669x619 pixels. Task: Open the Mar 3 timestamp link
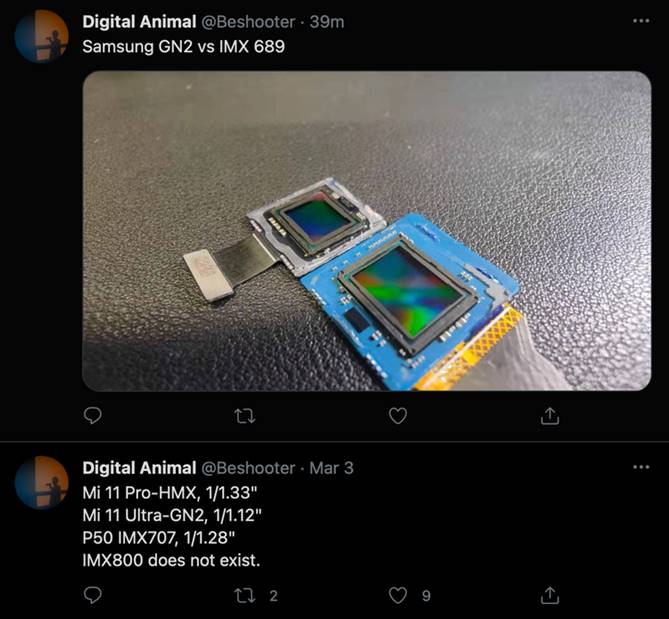pyautogui.click(x=331, y=468)
